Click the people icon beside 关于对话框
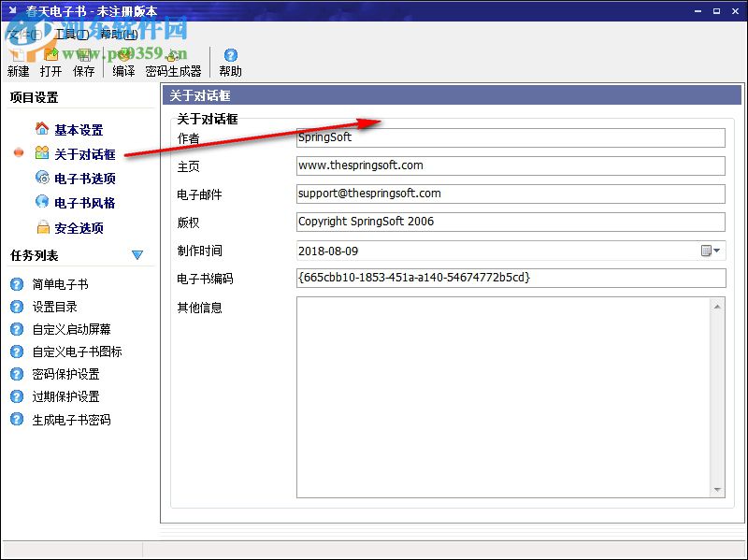The height and width of the screenshot is (560, 748). (x=42, y=152)
